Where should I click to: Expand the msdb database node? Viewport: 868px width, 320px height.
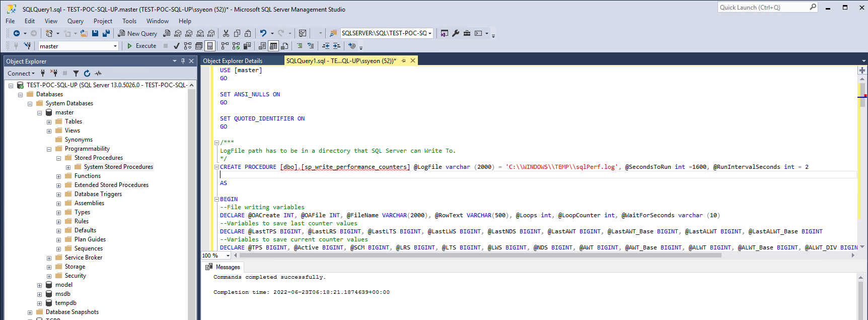click(39, 294)
